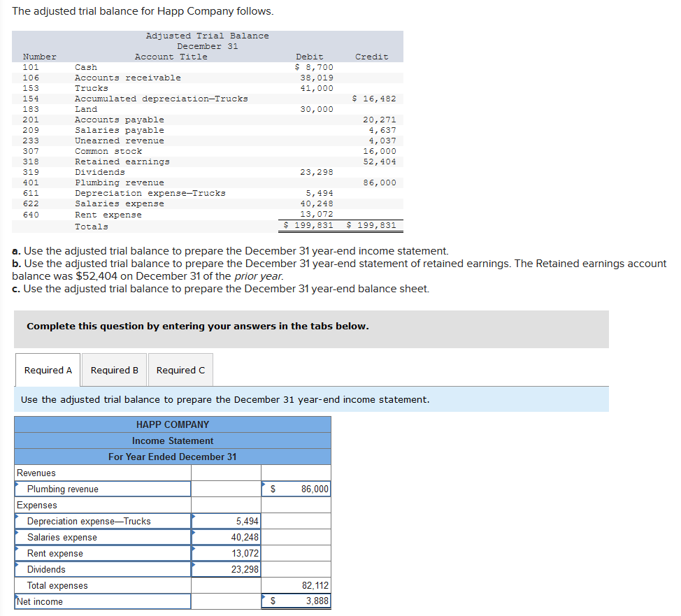Click the Total expenses row label

click(x=57, y=585)
